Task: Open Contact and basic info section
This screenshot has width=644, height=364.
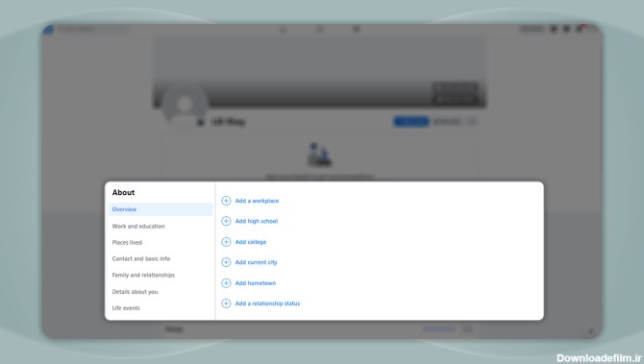Action: coord(141,259)
